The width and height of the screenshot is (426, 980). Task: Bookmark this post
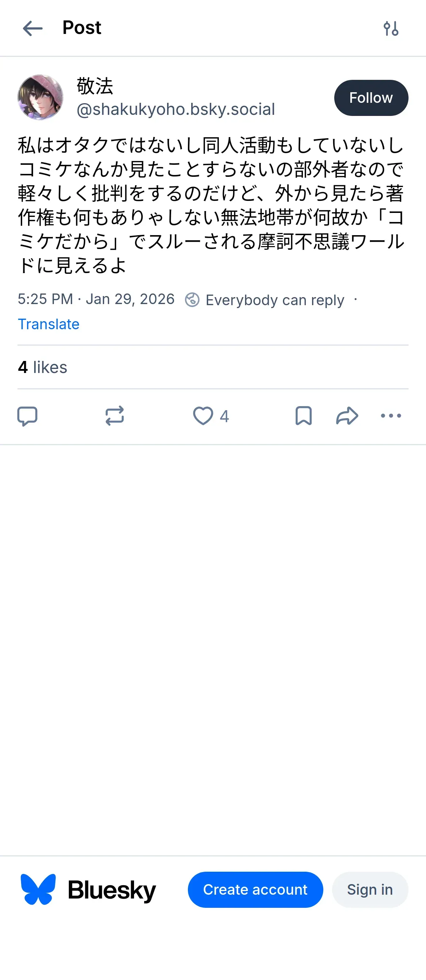[x=303, y=416]
